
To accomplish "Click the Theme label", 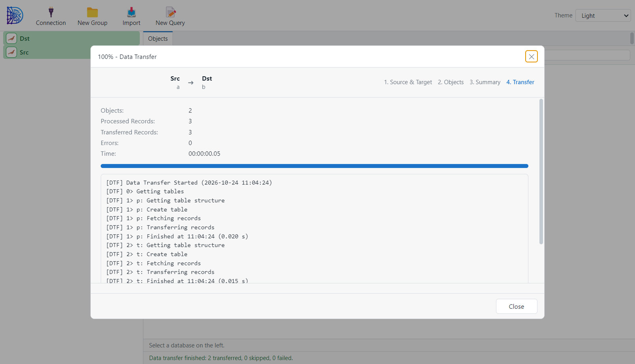I will [563, 15].
